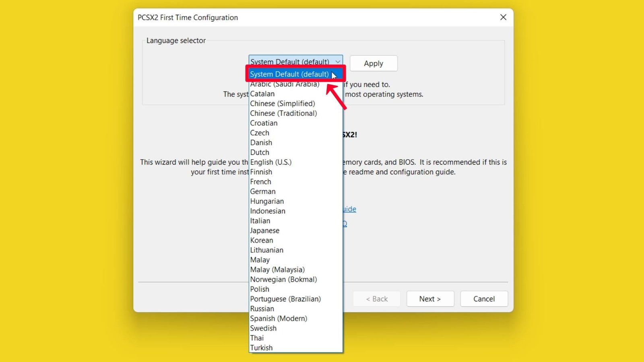644x362 pixels.
Task: Pick Indonesian from the list
Action: (x=296, y=211)
